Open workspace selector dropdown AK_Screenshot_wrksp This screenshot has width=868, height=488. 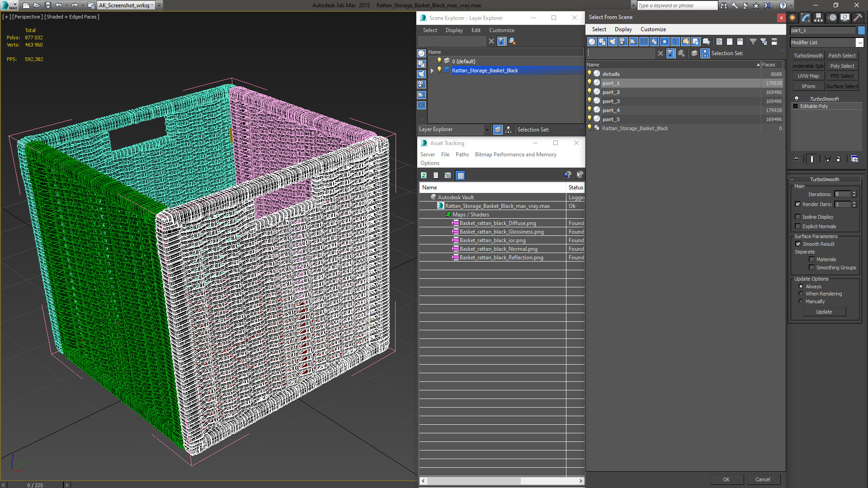pos(152,5)
